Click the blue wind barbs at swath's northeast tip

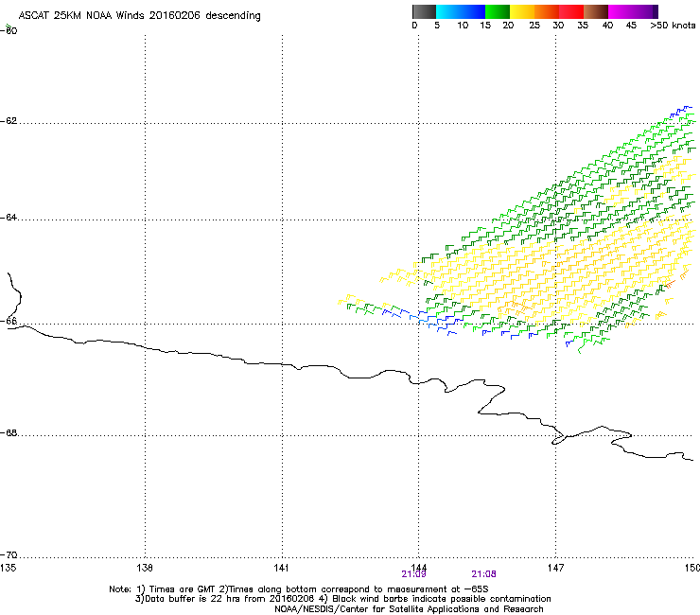point(679,113)
